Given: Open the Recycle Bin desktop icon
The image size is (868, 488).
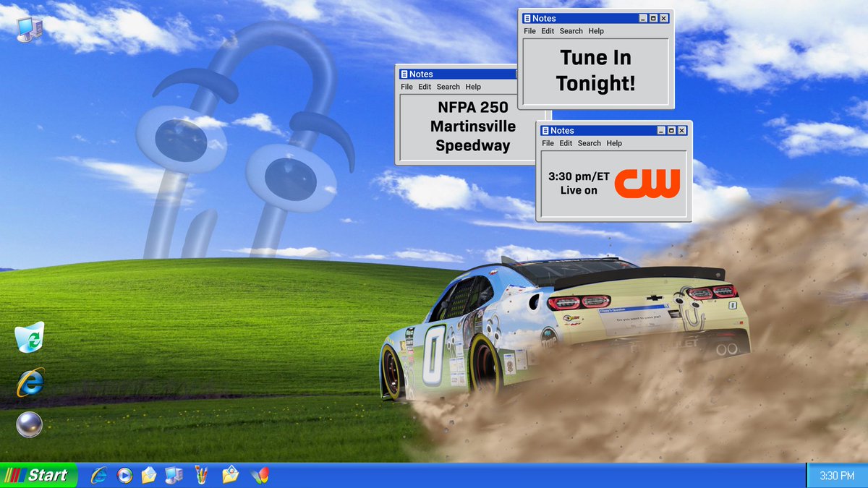Looking at the screenshot, I should coord(30,337).
